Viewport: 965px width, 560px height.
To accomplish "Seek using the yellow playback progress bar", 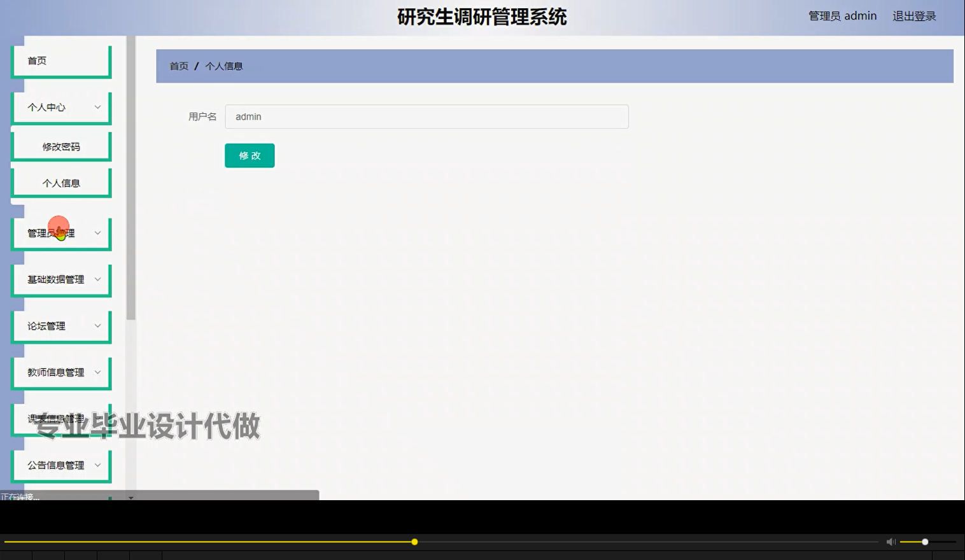I will coord(414,542).
